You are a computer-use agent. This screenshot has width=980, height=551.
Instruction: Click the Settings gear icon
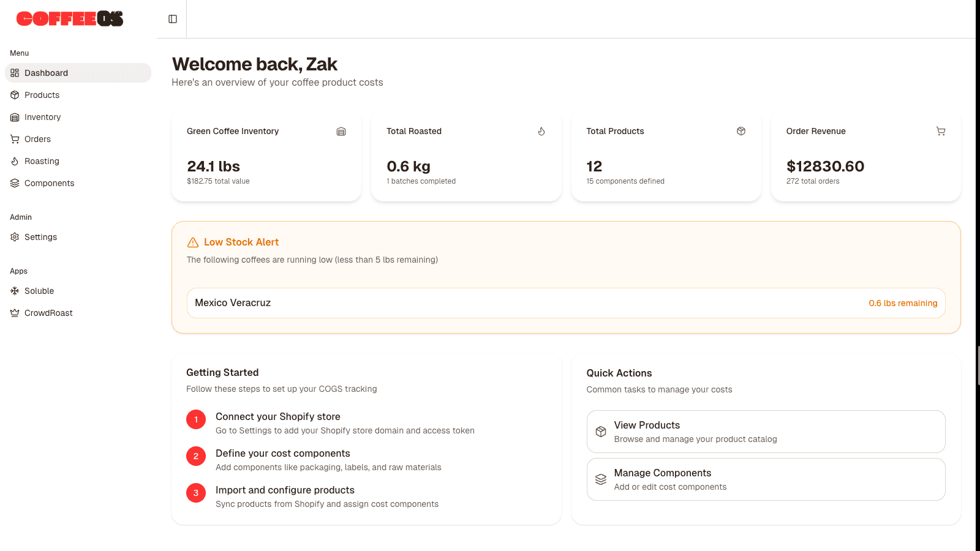click(x=15, y=237)
